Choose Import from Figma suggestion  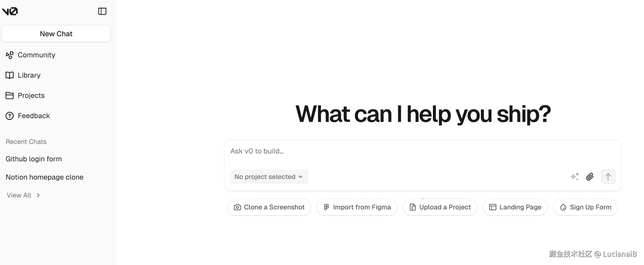tap(357, 207)
